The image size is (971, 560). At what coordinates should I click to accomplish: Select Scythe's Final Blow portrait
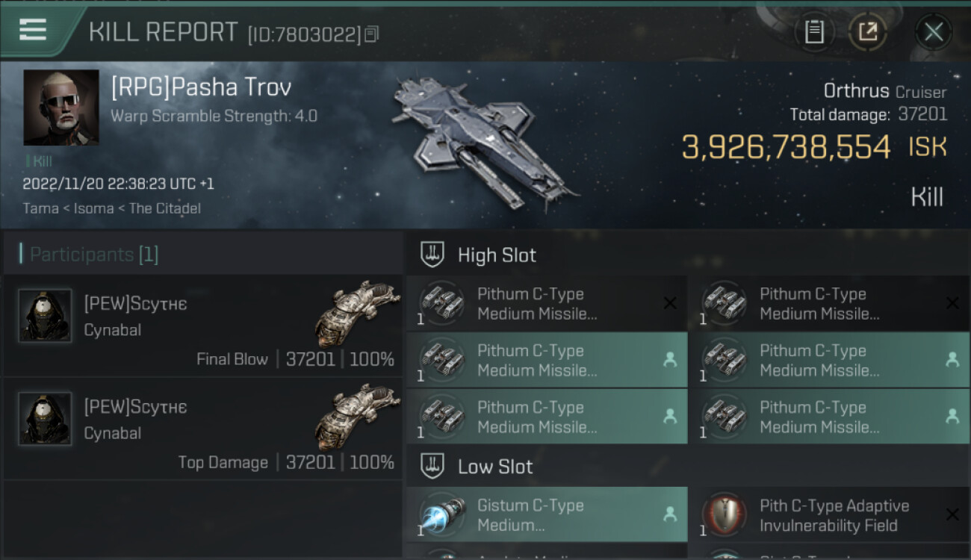point(45,316)
